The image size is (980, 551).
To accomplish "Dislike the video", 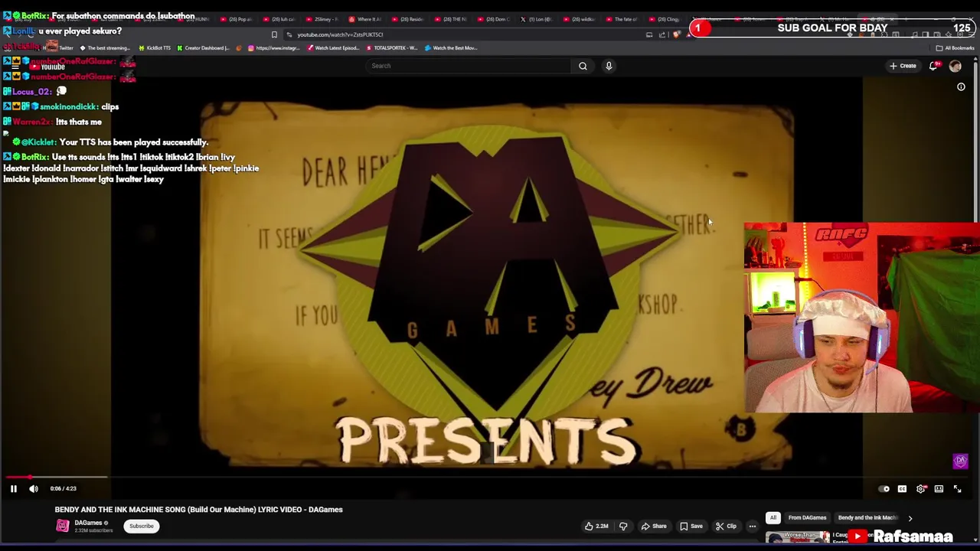I will pos(623,526).
